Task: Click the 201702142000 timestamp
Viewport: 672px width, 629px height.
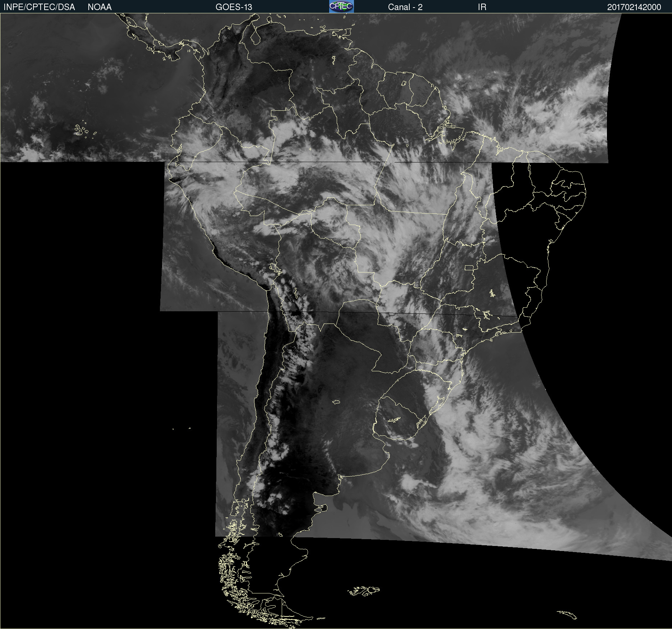Action: (634, 7)
